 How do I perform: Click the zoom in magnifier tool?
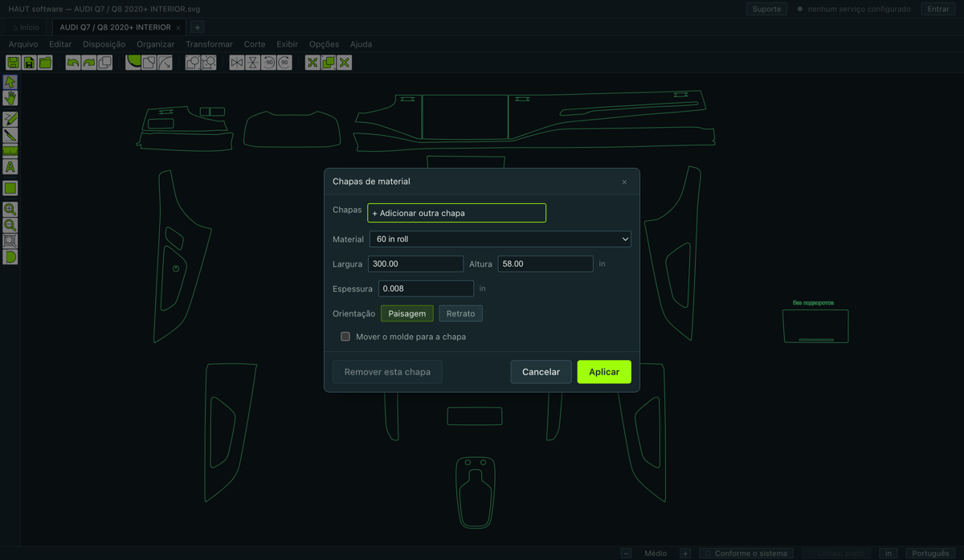[x=10, y=209]
